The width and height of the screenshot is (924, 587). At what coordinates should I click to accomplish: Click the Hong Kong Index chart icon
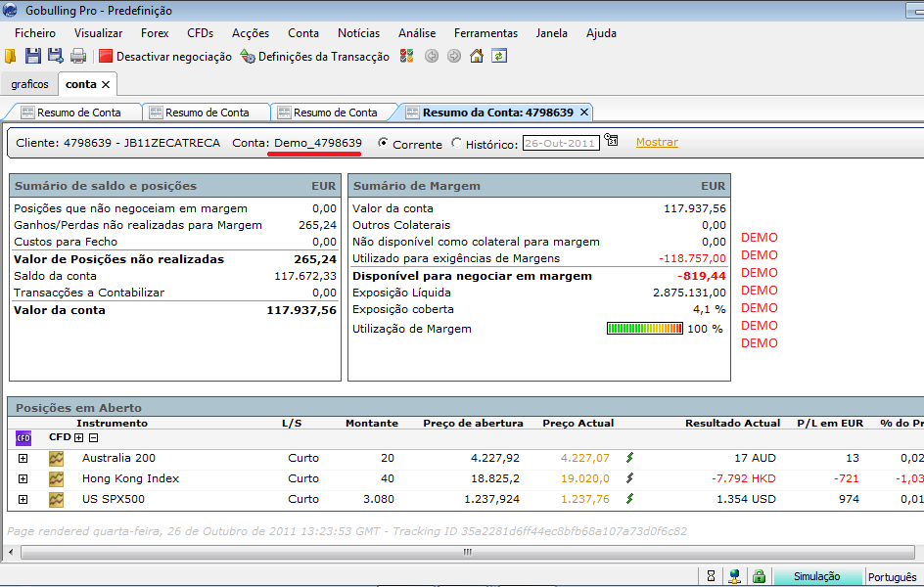click(56, 478)
